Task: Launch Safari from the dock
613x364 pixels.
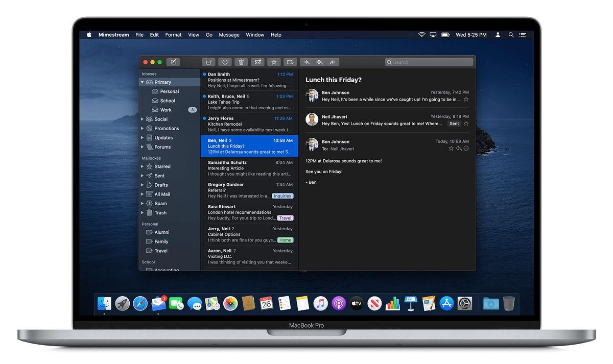Action: pyautogui.click(x=140, y=304)
